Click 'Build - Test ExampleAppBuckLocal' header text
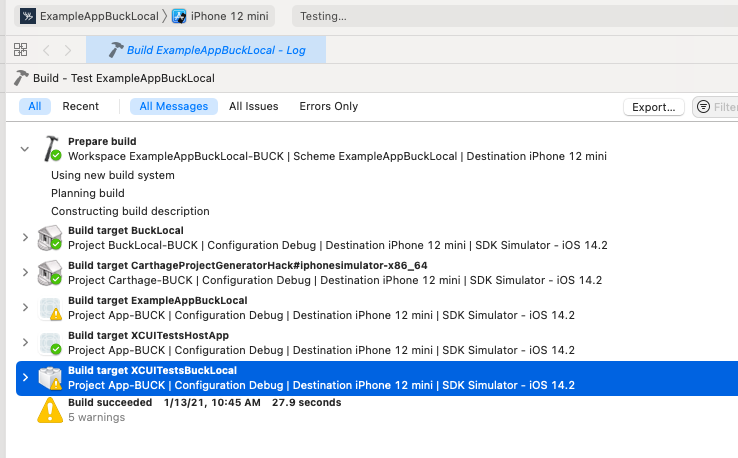Screen dimensions: 738x458 (x=124, y=78)
